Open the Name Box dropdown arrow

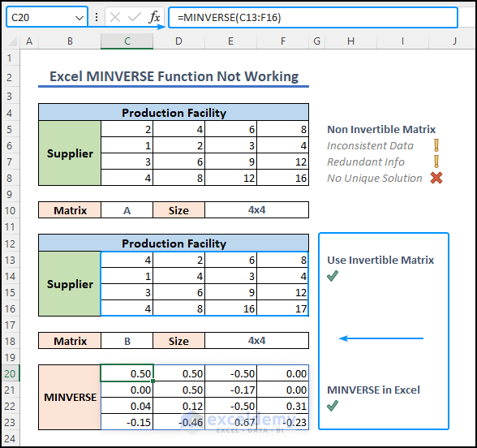79,18
